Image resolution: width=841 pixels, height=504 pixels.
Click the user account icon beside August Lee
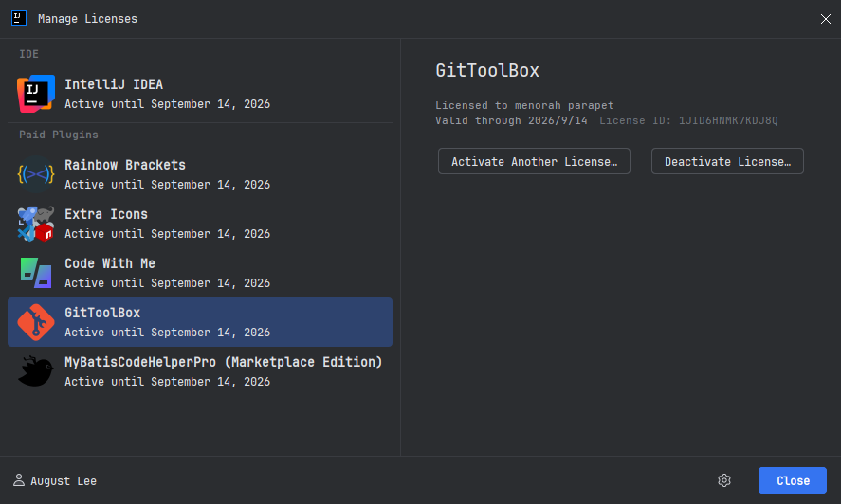(19, 480)
